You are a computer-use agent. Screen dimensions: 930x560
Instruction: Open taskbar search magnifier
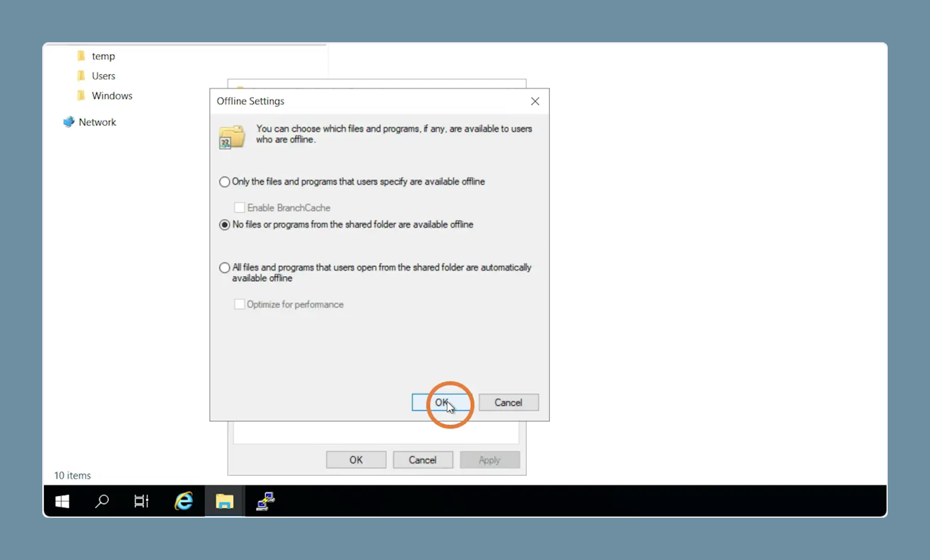coord(101,501)
